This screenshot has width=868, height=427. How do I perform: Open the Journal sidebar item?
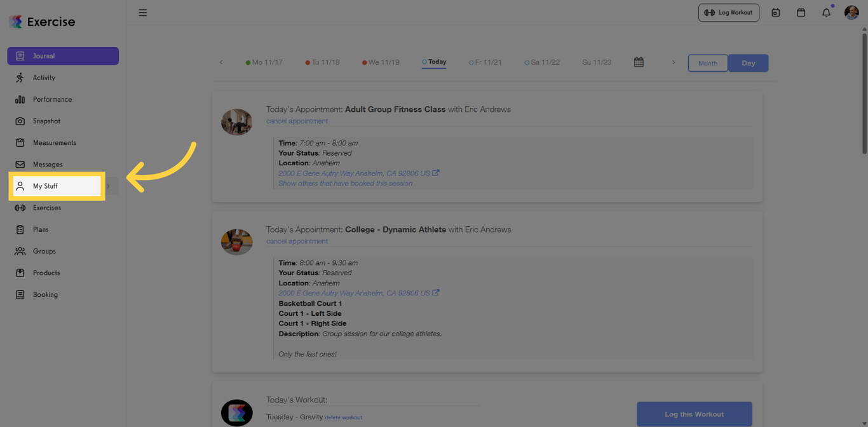point(63,56)
